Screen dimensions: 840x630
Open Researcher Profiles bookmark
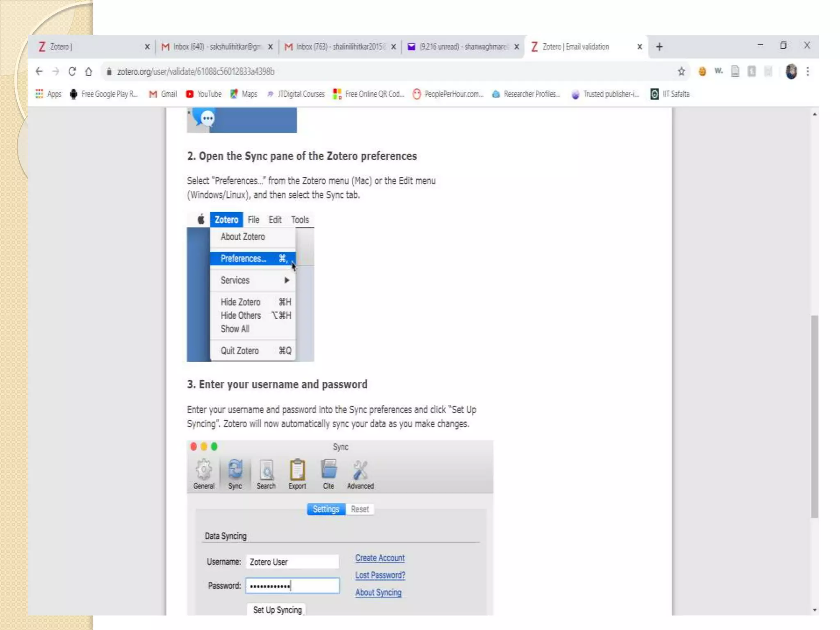point(526,94)
